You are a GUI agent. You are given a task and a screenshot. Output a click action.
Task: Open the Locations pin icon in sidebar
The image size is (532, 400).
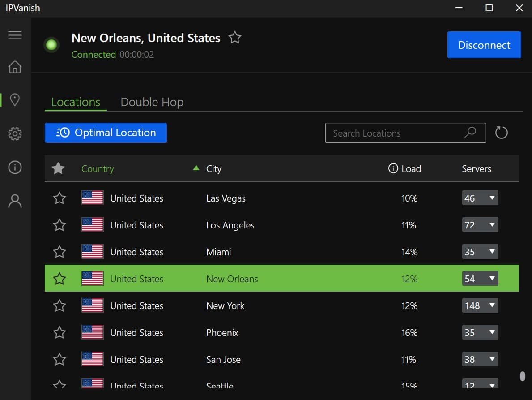(x=15, y=100)
